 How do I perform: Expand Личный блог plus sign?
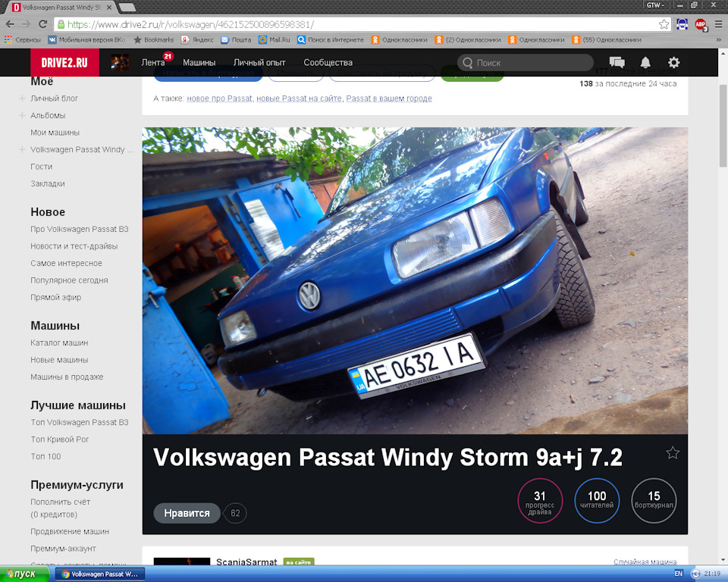pyautogui.click(x=22, y=99)
